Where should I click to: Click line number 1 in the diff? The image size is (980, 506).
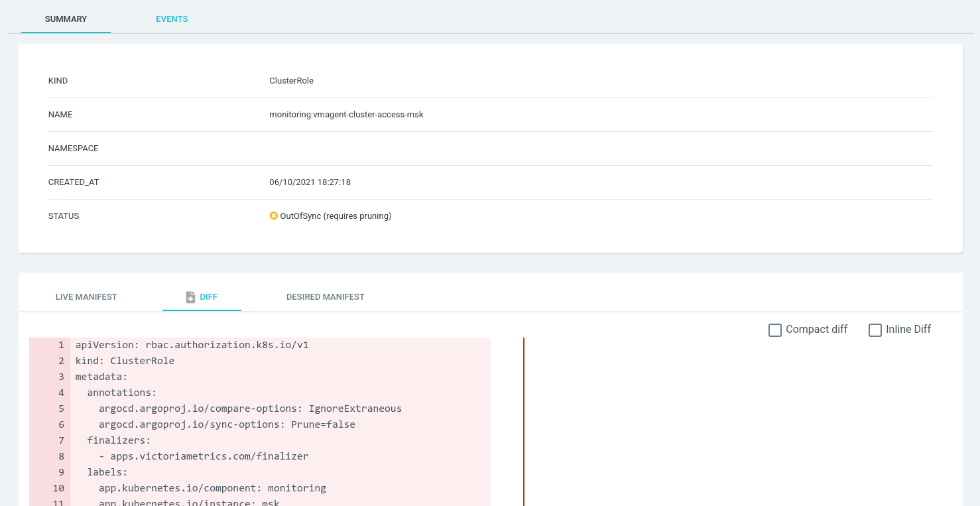[x=60, y=345]
